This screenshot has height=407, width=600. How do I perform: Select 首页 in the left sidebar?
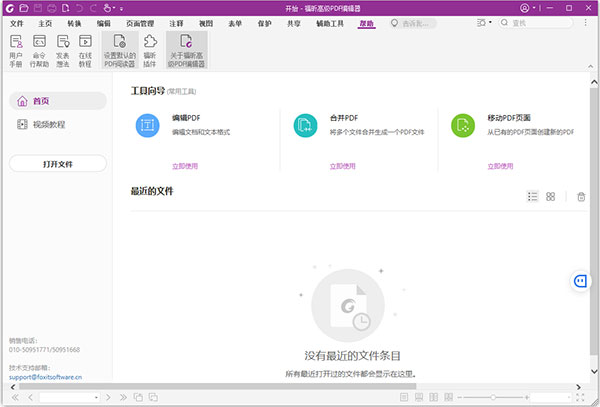[x=57, y=101]
